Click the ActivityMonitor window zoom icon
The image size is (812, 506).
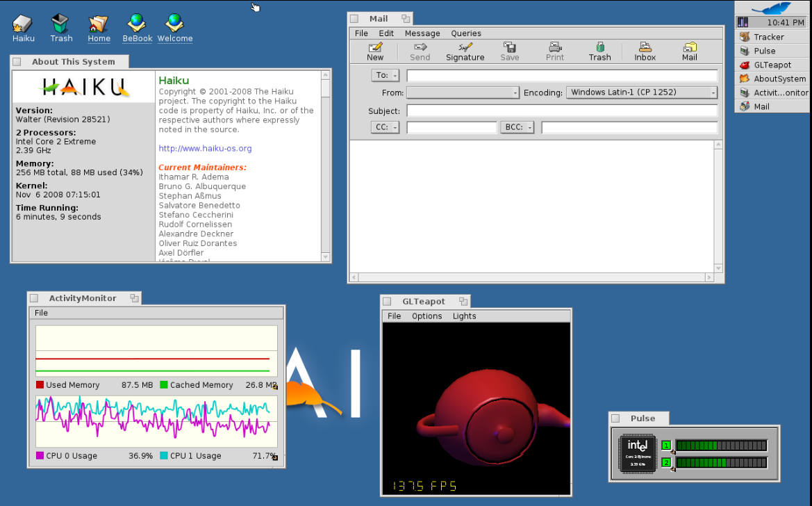134,298
